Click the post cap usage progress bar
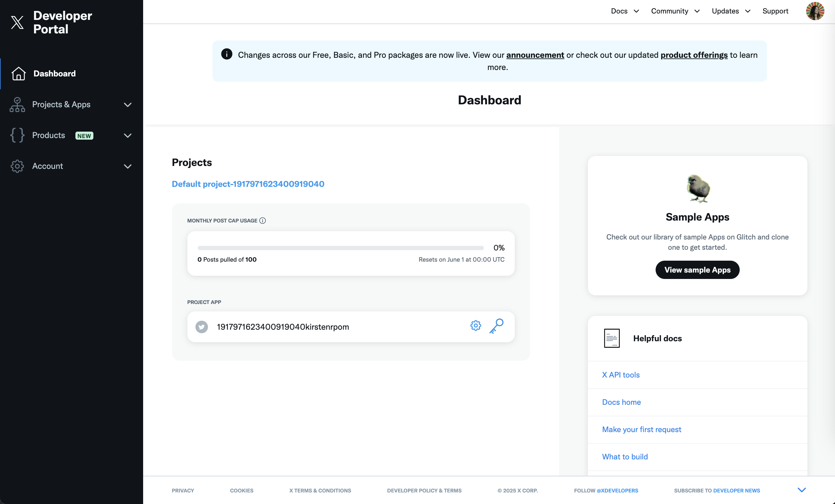 tap(340, 248)
